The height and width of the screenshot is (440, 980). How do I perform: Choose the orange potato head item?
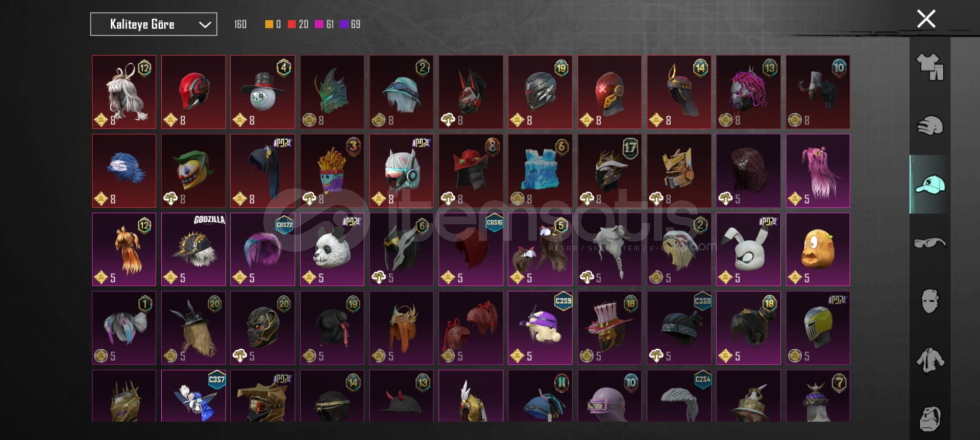tap(818, 249)
